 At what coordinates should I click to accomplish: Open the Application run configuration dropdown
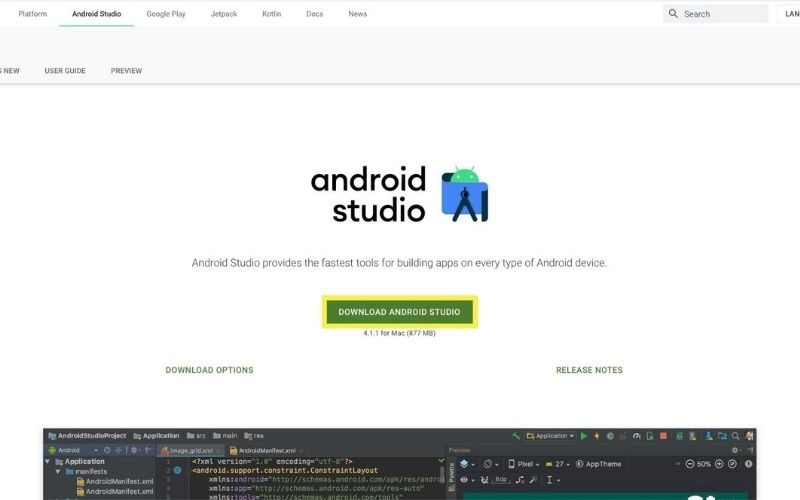click(551, 436)
